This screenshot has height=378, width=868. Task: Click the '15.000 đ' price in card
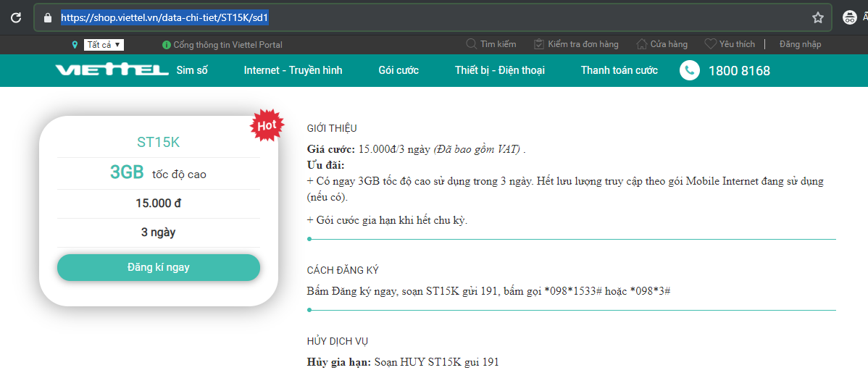pyautogui.click(x=159, y=203)
